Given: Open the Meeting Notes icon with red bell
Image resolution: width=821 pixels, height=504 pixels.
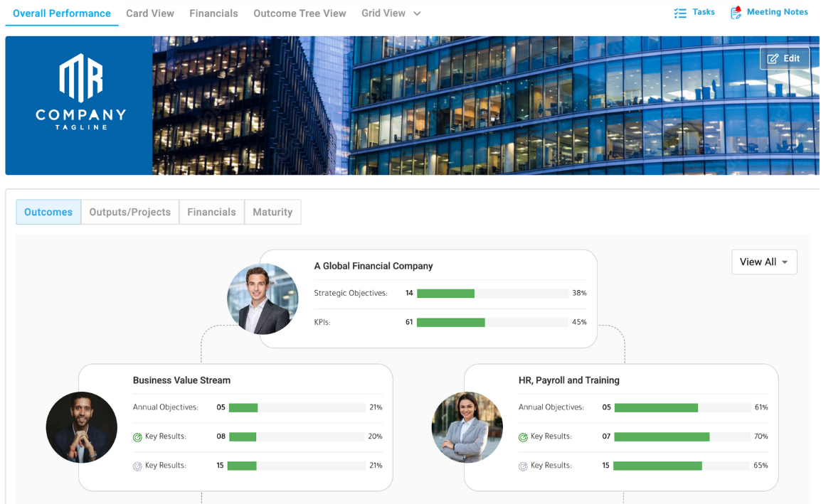Looking at the screenshot, I should (x=736, y=13).
